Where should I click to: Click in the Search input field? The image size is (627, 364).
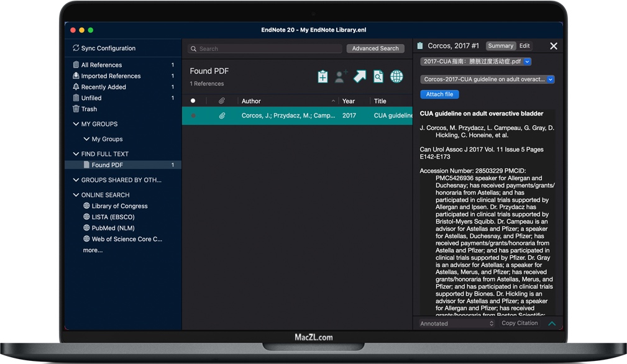pyautogui.click(x=267, y=48)
